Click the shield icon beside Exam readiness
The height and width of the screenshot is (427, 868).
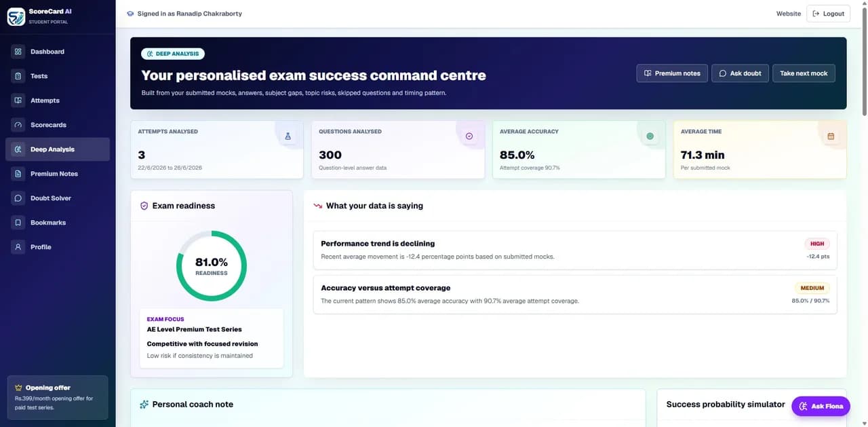[x=144, y=206]
